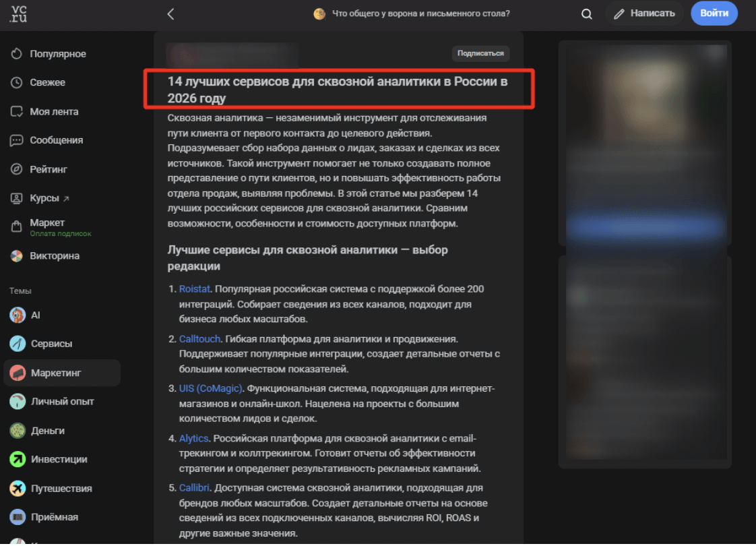756x546 pixels.
Task: Click the pencil icon in Написать
Action: (619, 14)
